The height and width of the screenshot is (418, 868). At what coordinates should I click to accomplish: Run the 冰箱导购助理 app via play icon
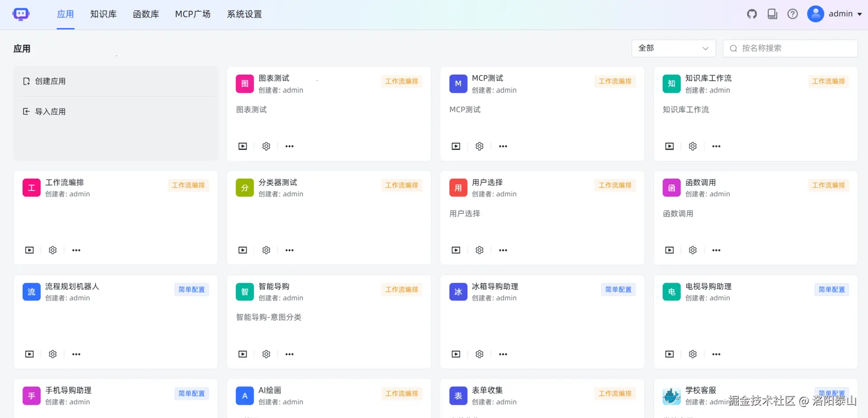coord(456,354)
